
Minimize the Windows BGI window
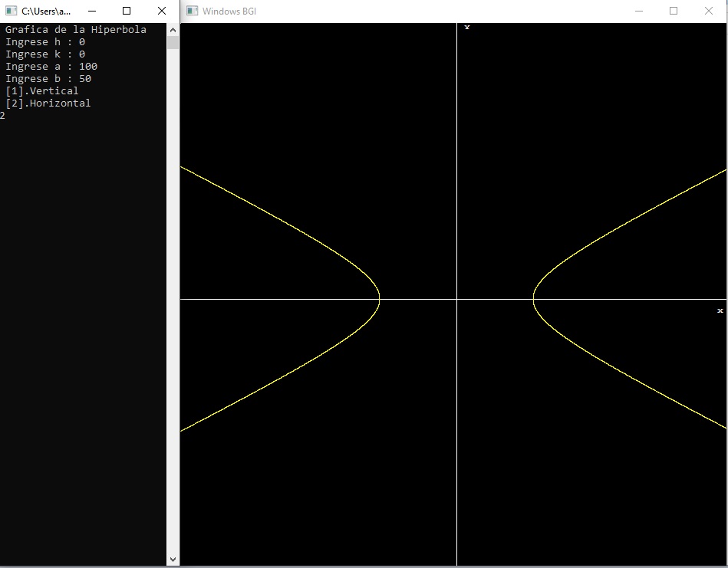(x=639, y=11)
